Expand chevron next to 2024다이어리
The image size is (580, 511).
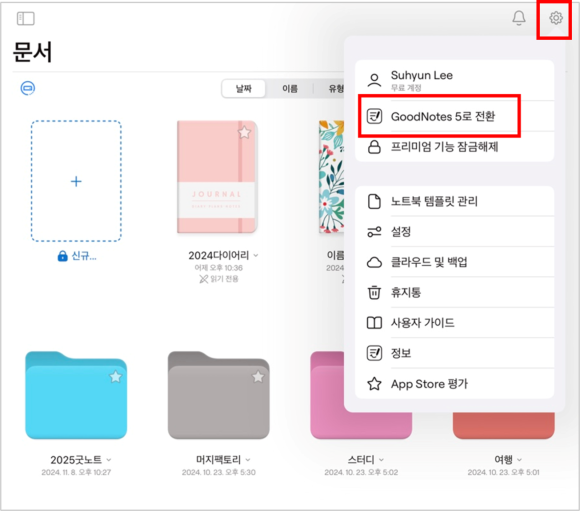coord(256,255)
